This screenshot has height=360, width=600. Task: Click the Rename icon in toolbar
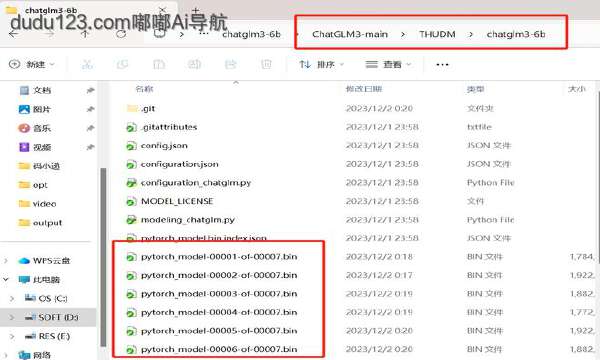point(194,64)
